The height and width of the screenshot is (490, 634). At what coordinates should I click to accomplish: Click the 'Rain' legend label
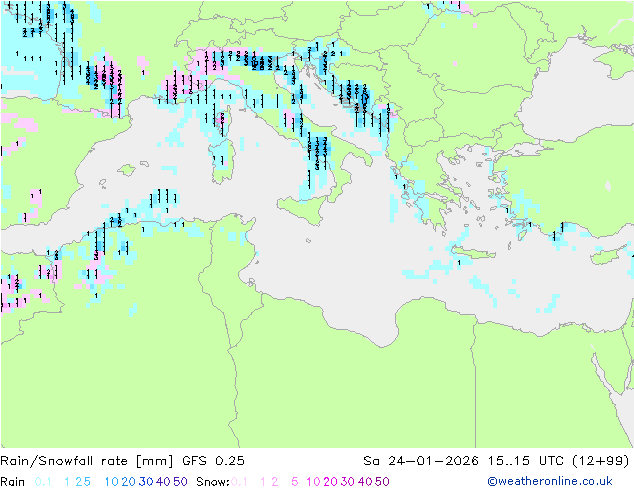(13, 482)
